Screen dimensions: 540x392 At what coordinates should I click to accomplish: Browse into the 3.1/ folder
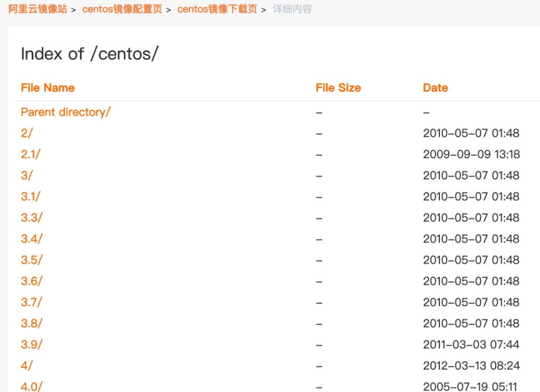(x=31, y=197)
